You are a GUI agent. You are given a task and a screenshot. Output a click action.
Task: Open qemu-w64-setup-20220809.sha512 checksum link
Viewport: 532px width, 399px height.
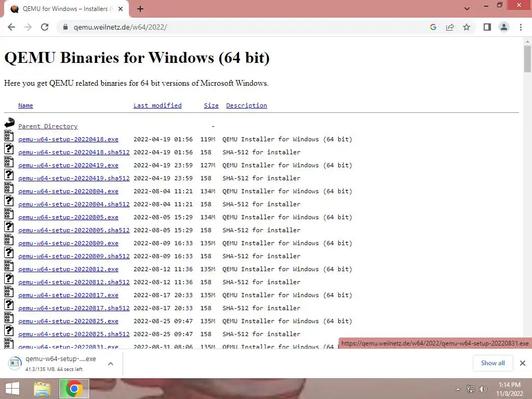point(74,256)
